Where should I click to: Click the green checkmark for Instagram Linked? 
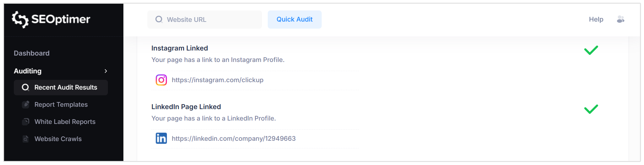tap(591, 50)
